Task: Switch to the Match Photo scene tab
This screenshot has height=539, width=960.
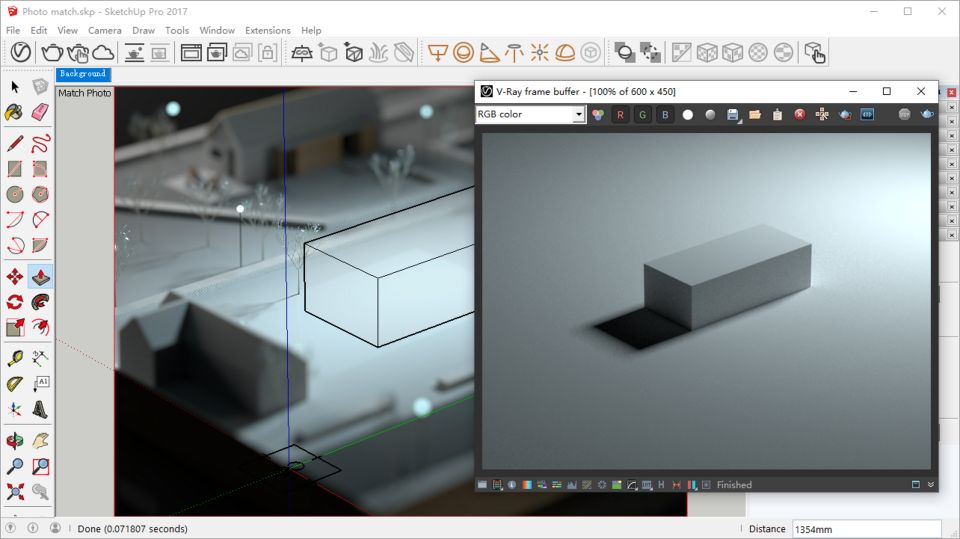Action: tap(84, 93)
